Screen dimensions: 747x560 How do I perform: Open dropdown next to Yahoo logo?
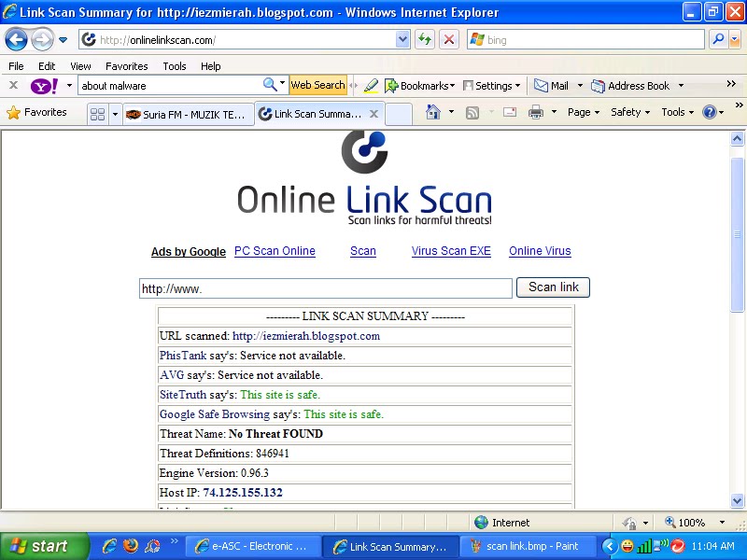click(x=69, y=86)
